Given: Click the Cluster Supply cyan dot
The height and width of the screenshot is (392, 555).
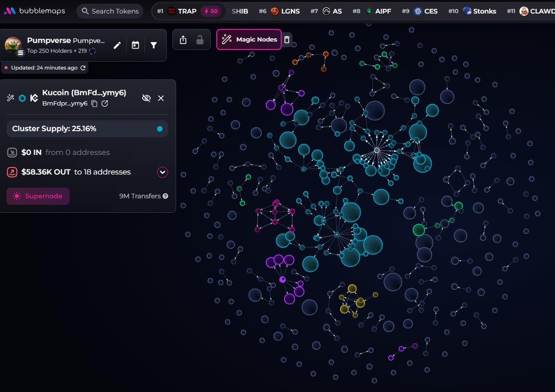Looking at the screenshot, I should pos(160,129).
